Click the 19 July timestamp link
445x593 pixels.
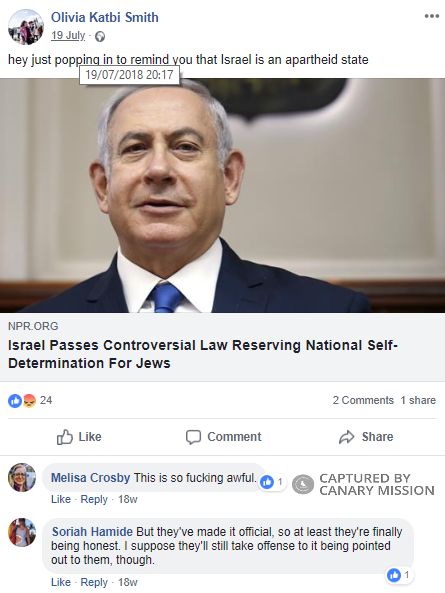coord(68,36)
